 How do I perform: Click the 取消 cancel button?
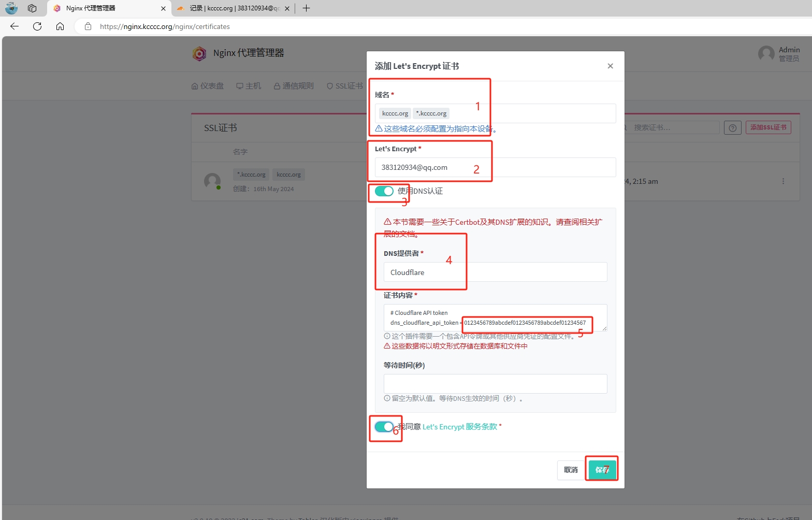(571, 470)
